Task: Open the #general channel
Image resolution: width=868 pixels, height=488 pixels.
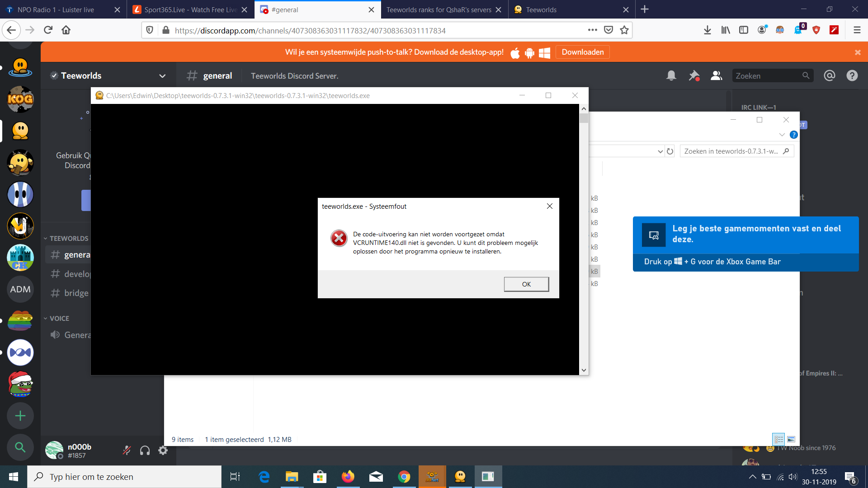Action: (68, 255)
